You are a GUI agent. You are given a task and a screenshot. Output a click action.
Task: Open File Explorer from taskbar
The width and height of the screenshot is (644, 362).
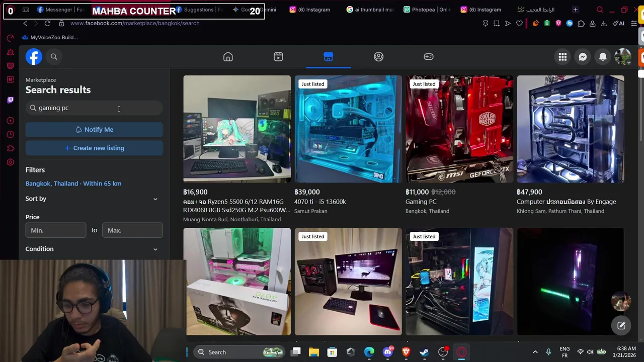314,352
